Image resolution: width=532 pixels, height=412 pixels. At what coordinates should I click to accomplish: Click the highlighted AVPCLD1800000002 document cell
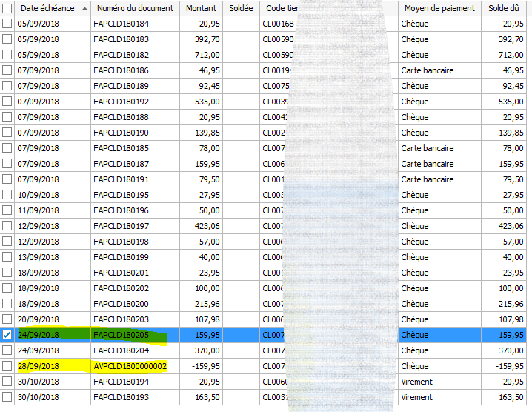point(130,366)
